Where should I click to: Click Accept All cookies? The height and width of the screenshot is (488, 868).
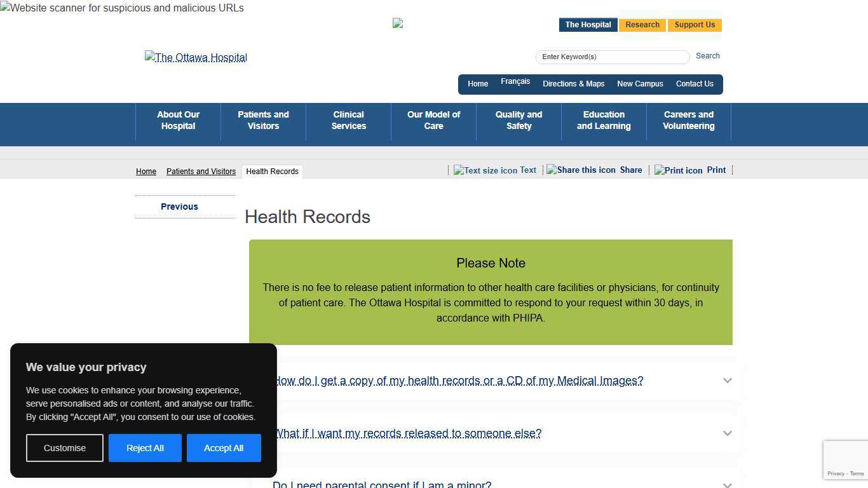(x=224, y=448)
